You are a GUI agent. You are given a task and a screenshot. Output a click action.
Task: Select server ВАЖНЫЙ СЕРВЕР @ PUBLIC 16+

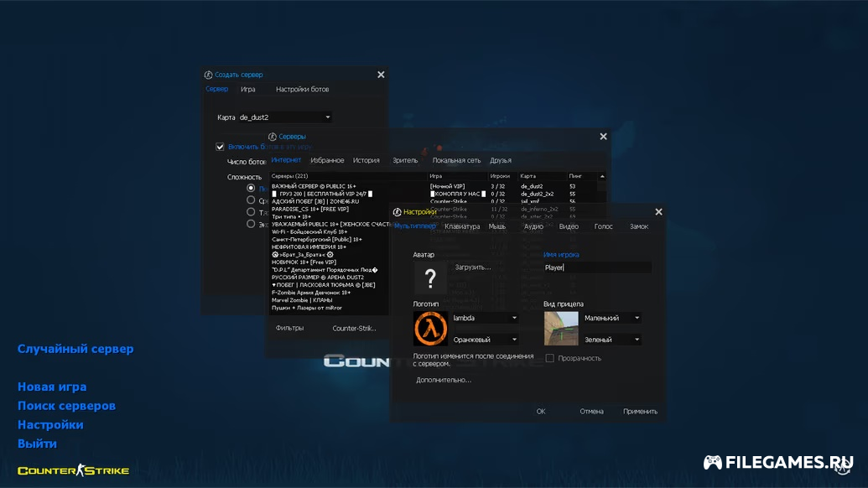(x=314, y=186)
